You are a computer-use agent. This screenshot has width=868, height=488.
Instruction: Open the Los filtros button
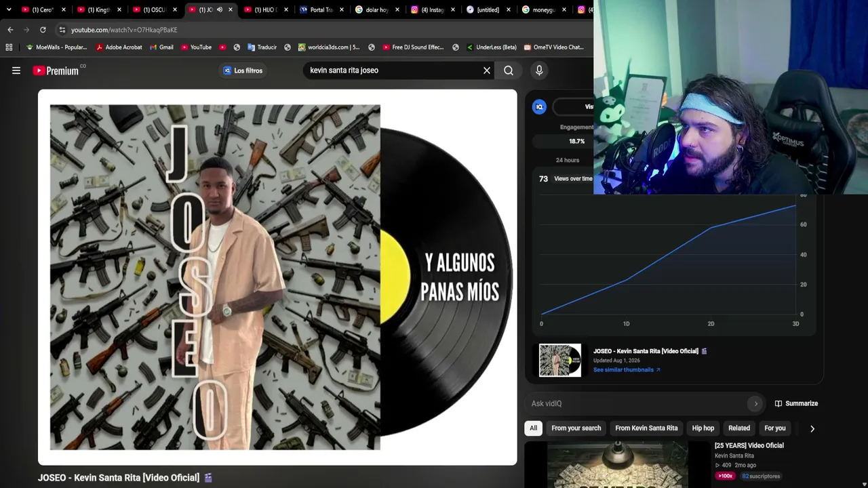coord(243,70)
